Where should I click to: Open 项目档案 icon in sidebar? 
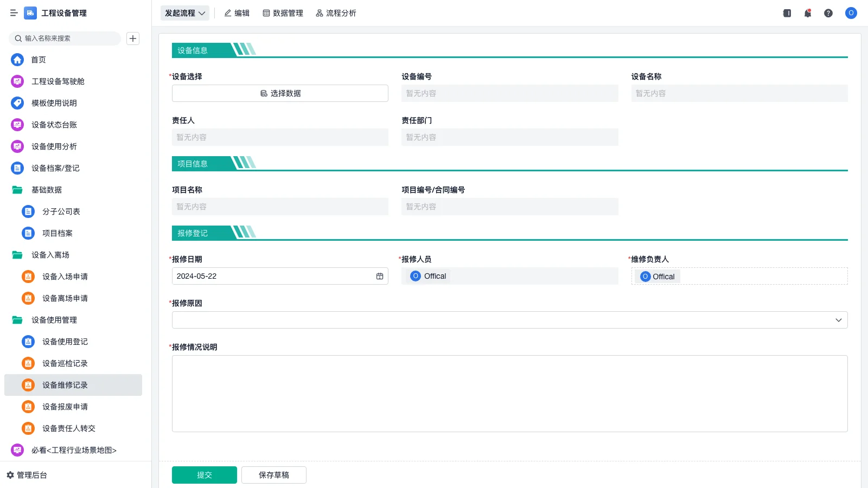(28, 233)
